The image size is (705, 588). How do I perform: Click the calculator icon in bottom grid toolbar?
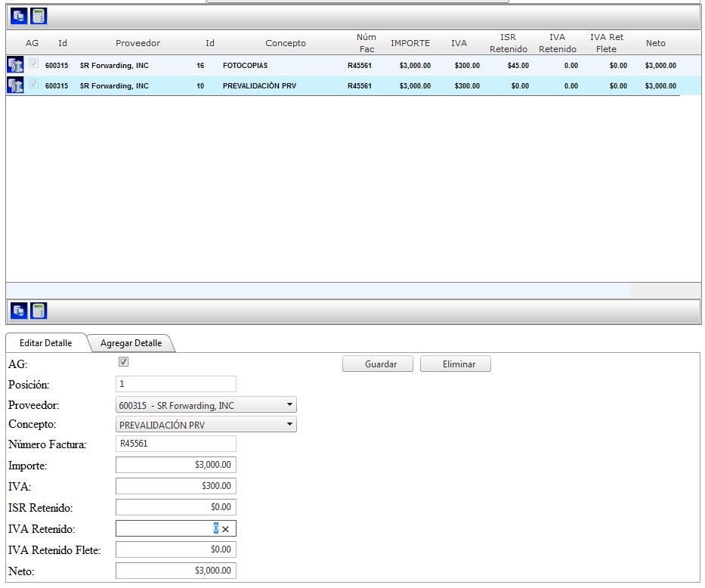coord(39,311)
